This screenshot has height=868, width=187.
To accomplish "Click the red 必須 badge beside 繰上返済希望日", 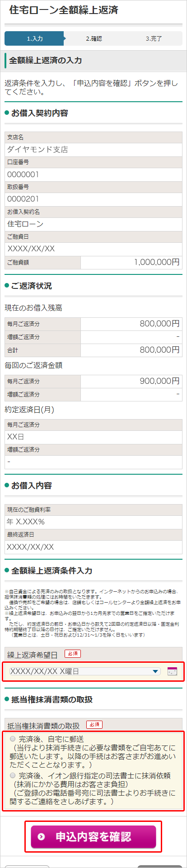I will (73, 654).
